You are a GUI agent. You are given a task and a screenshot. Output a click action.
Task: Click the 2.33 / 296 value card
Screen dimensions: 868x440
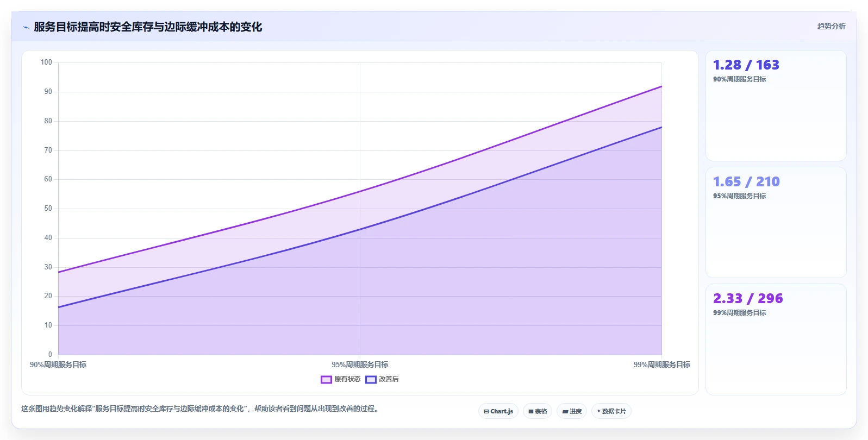pos(776,340)
